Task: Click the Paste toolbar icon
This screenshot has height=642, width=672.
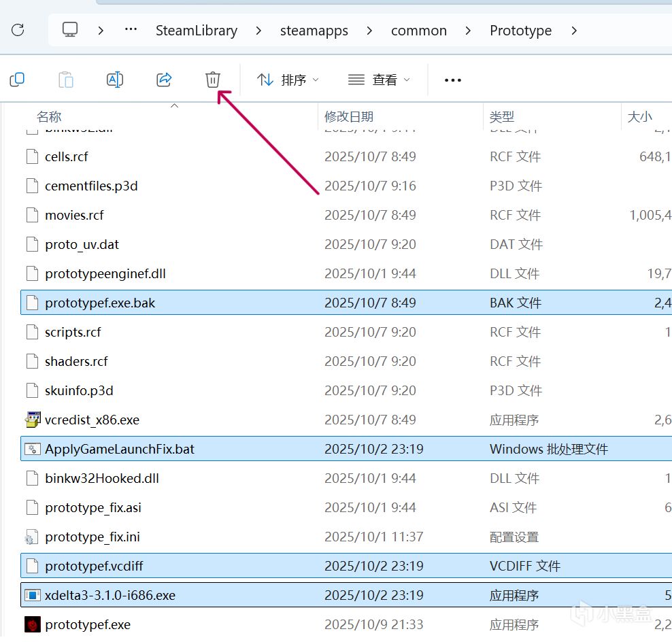Action: [x=65, y=80]
